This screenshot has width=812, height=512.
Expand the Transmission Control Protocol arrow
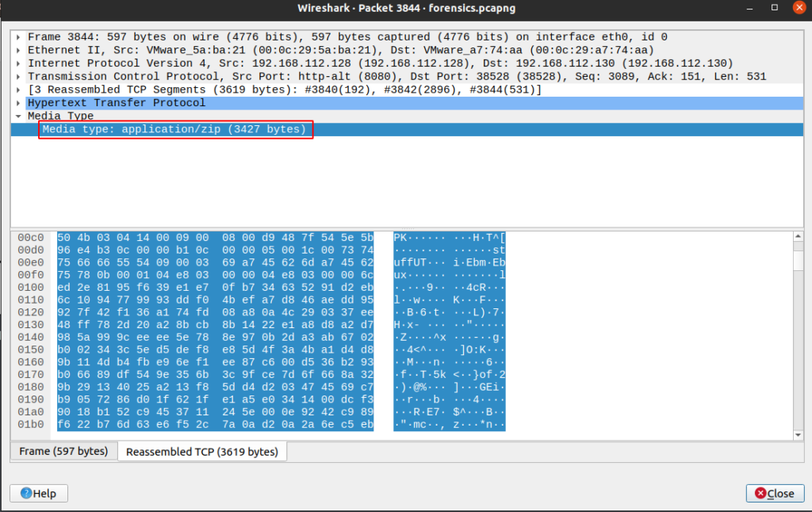point(19,77)
